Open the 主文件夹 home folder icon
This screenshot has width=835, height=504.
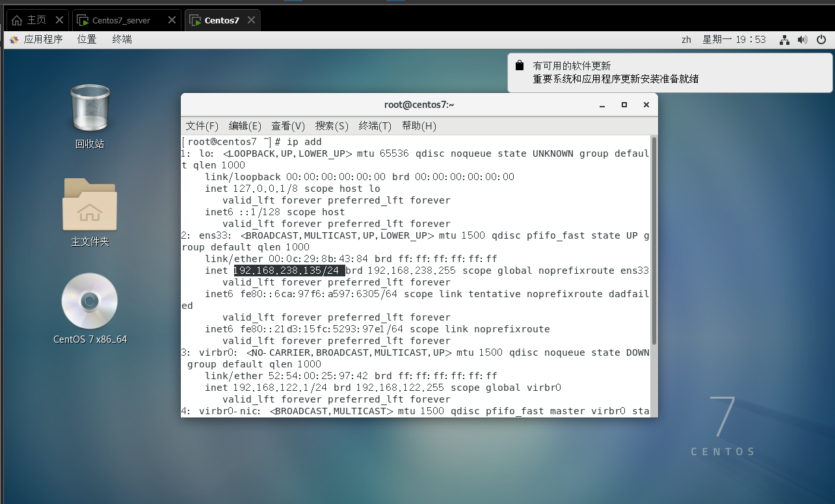[90, 205]
